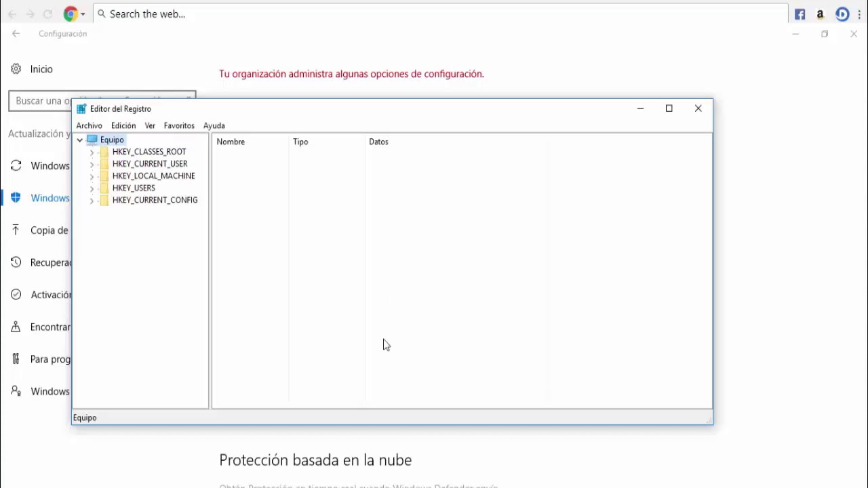This screenshot has width=868, height=488.
Task: Click the Windows Defender shield icon
Action: (16, 198)
